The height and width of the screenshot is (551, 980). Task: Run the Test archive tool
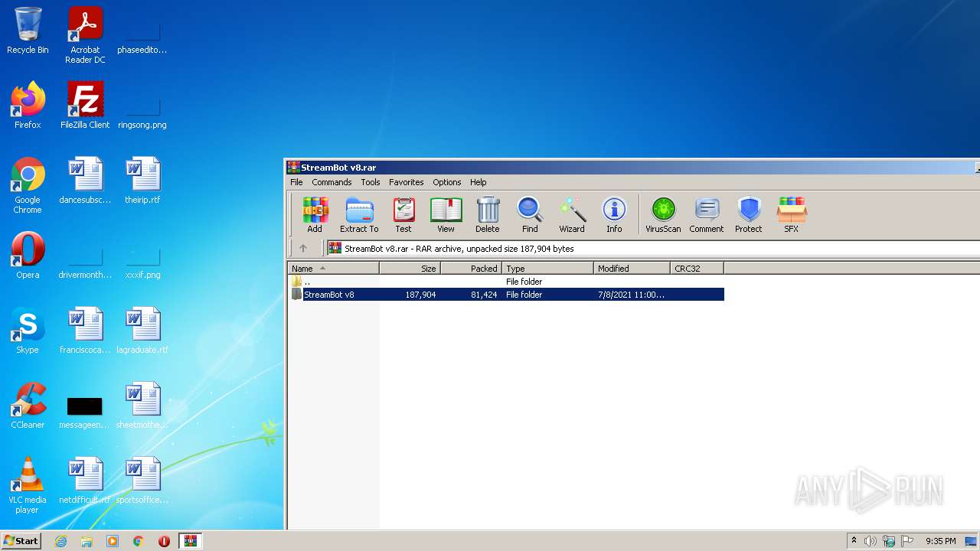(403, 215)
